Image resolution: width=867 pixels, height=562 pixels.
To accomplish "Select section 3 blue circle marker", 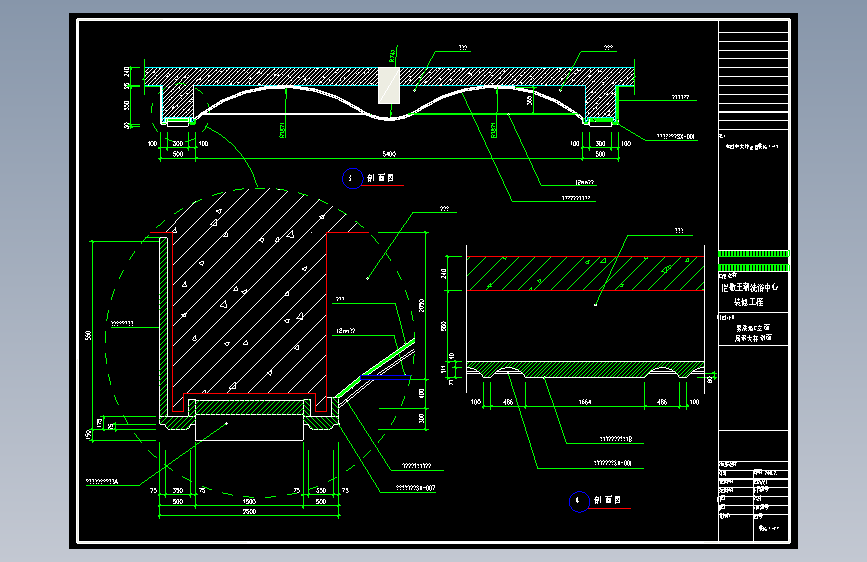I will [352, 178].
